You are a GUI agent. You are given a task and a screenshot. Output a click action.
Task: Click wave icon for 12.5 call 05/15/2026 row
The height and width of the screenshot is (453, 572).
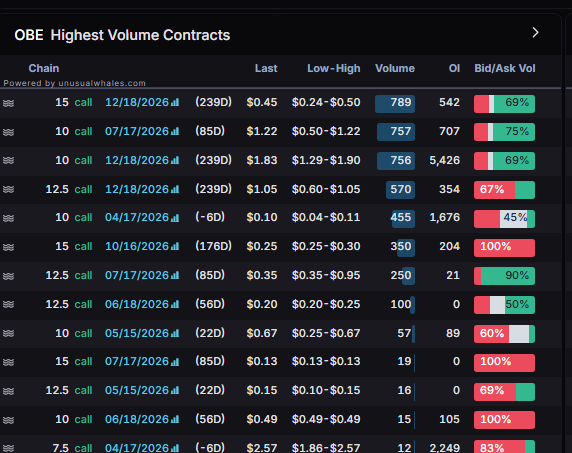point(8,391)
